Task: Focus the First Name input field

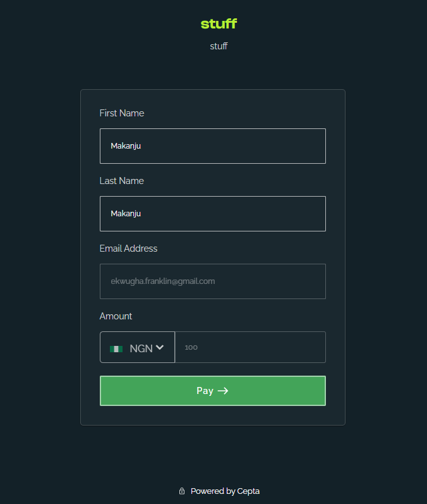Action: [x=212, y=146]
